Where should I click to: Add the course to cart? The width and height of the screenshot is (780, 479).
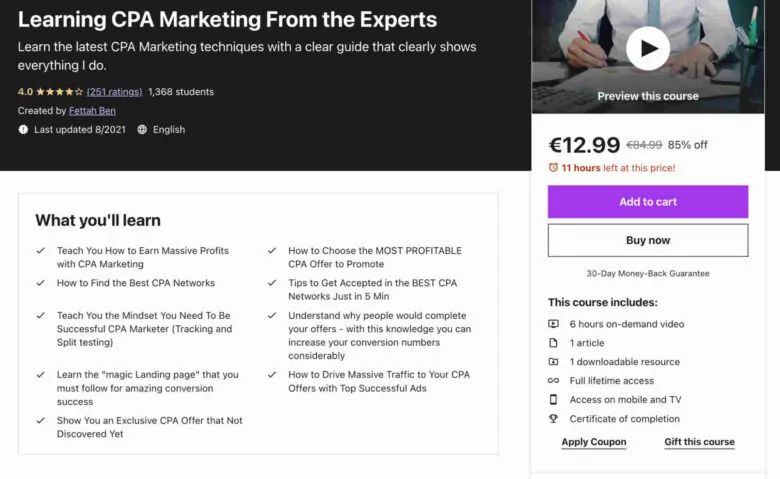tap(647, 202)
